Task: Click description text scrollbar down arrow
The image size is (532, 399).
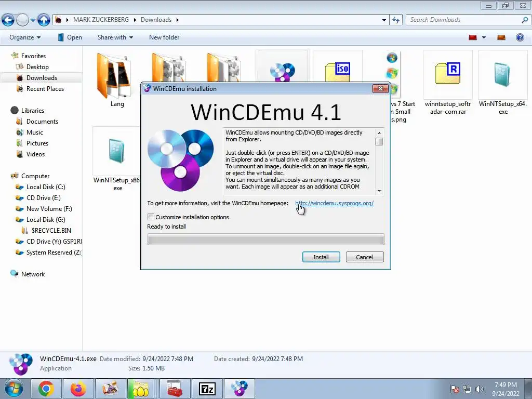Action: coord(379,191)
